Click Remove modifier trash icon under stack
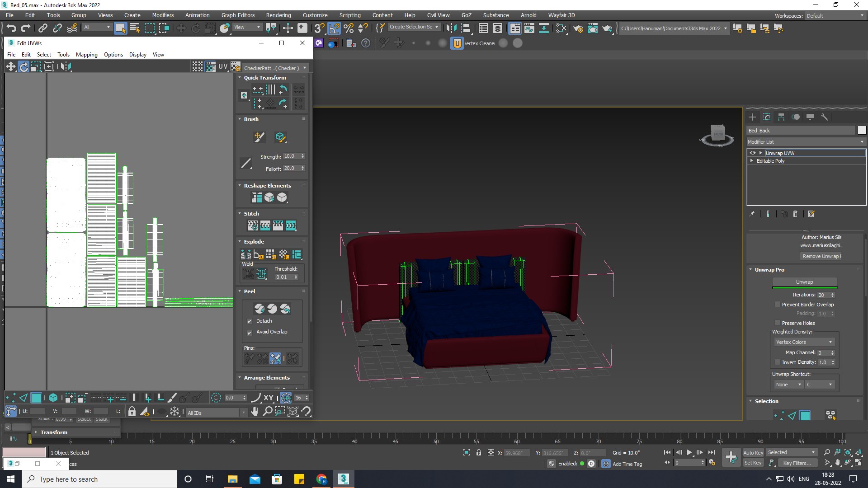Image resolution: width=868 pixels, height=488 pixels. tap(795, 214)
